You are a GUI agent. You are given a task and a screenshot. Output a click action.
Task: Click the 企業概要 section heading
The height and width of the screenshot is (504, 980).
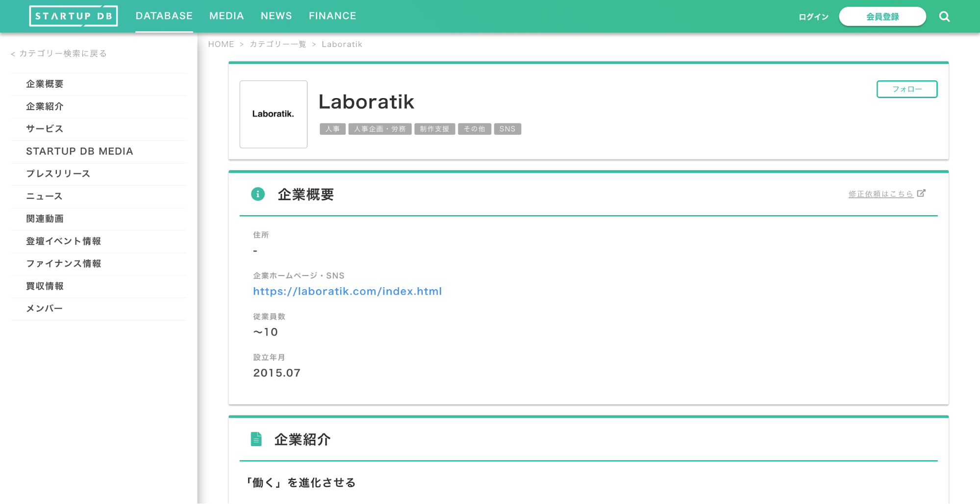(306, 195)
